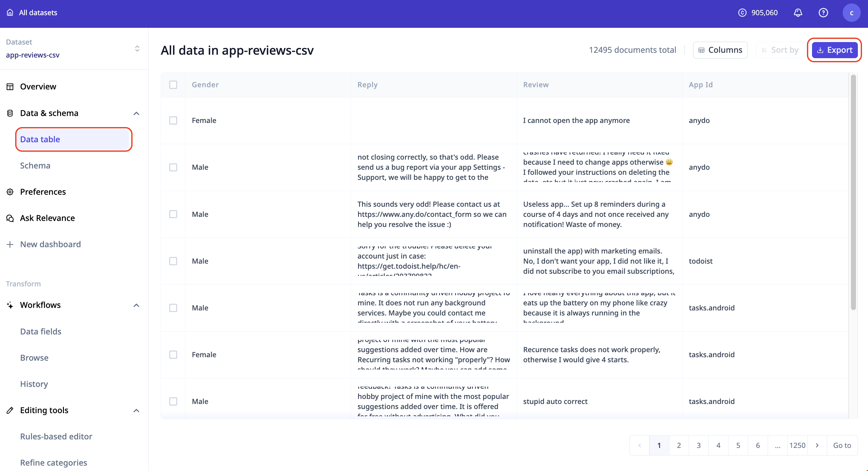The height and width of the screenshot is (471, 868).
Task: Click the Ask Relevance chat icon
Action: click(10, 218)
